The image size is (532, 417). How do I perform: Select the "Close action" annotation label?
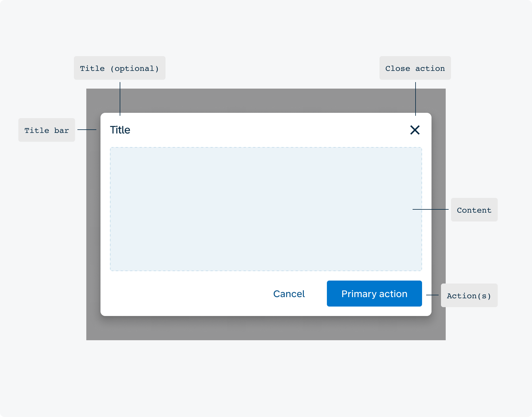[415, 68]
